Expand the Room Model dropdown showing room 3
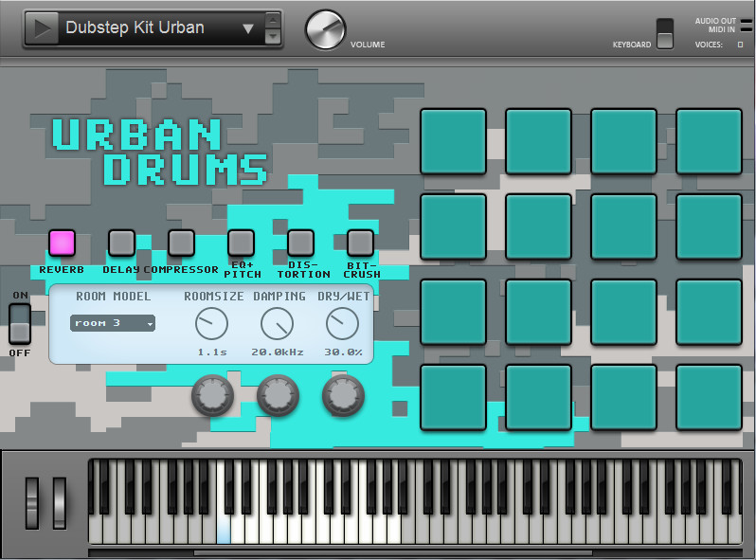This screenshot has width=756, height=560. pos(113,323)
